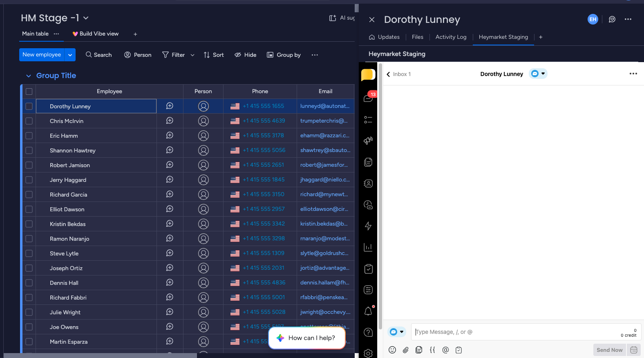Screen dimensions: 644x358
Task: Attach a file with the paperclip icon
Action: [x=406, y=350]
